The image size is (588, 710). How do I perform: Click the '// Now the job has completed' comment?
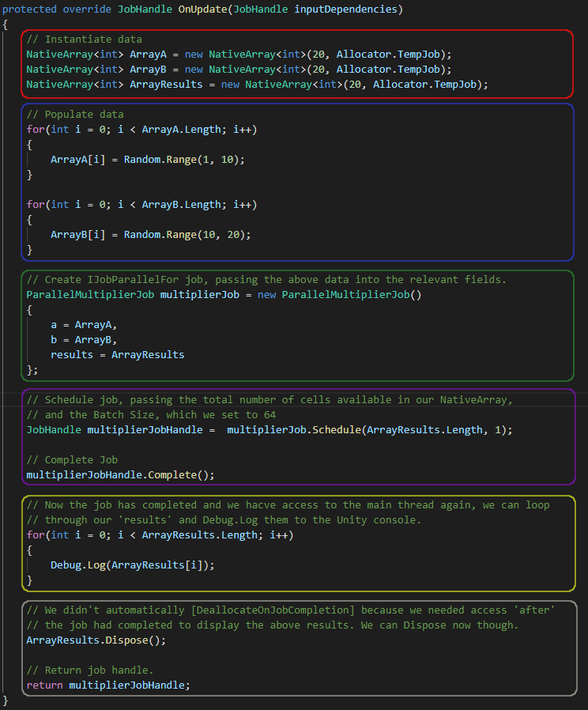tap(288, 505)
